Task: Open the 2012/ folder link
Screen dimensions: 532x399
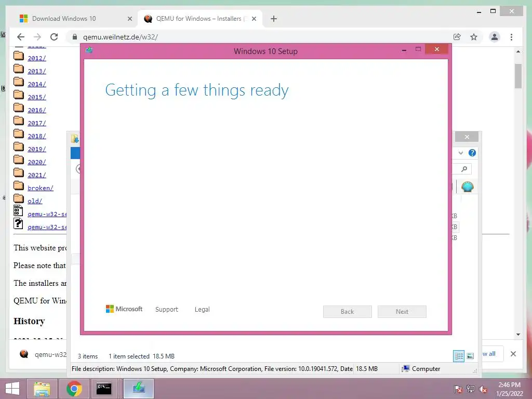Action: pyautogui.click(x=37, y=58)
